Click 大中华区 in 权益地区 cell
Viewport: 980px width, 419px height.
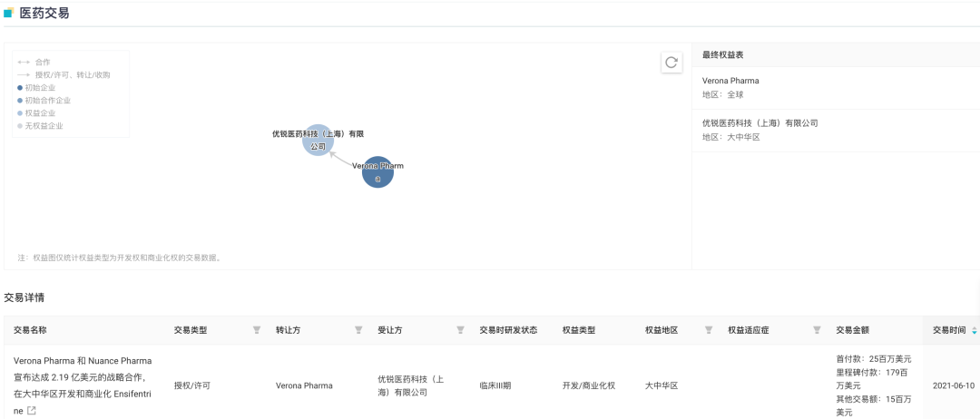pyautogui.click(x=661, y=385)
